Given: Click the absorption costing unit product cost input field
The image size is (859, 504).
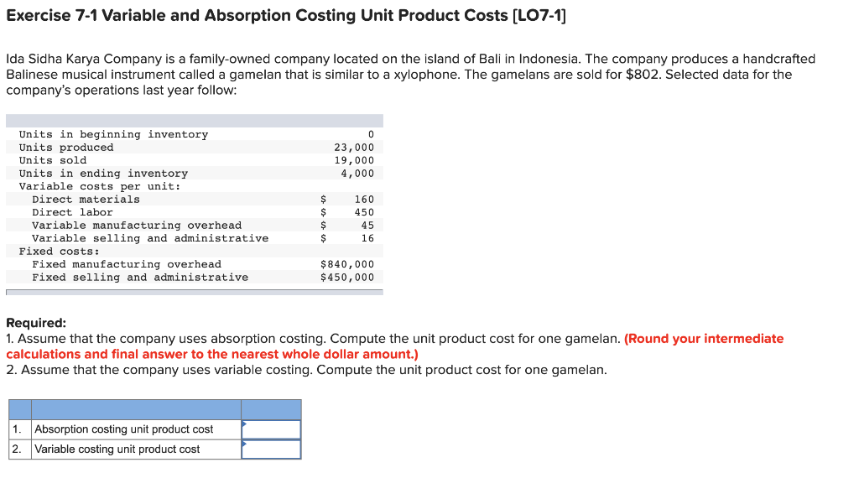Looking at the screenshot, I should click(x=271, y=429).
